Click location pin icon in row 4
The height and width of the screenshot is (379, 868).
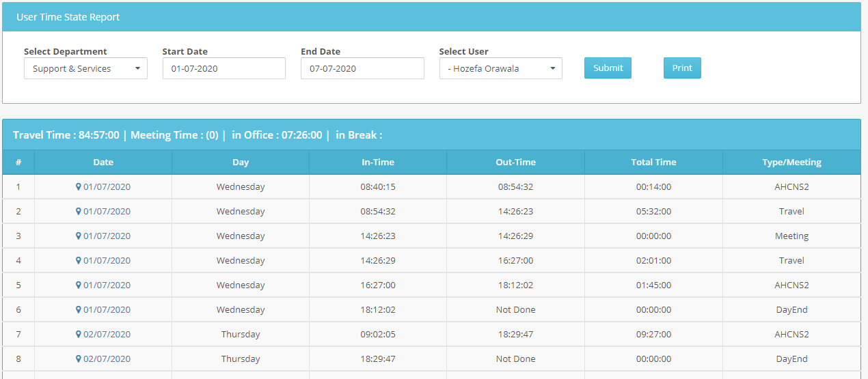click(x=79, y=261)
